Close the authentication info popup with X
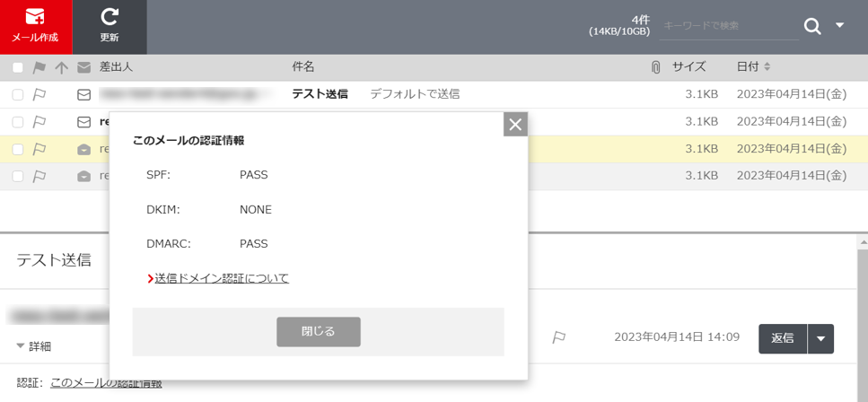 click(x=515, y=125)
